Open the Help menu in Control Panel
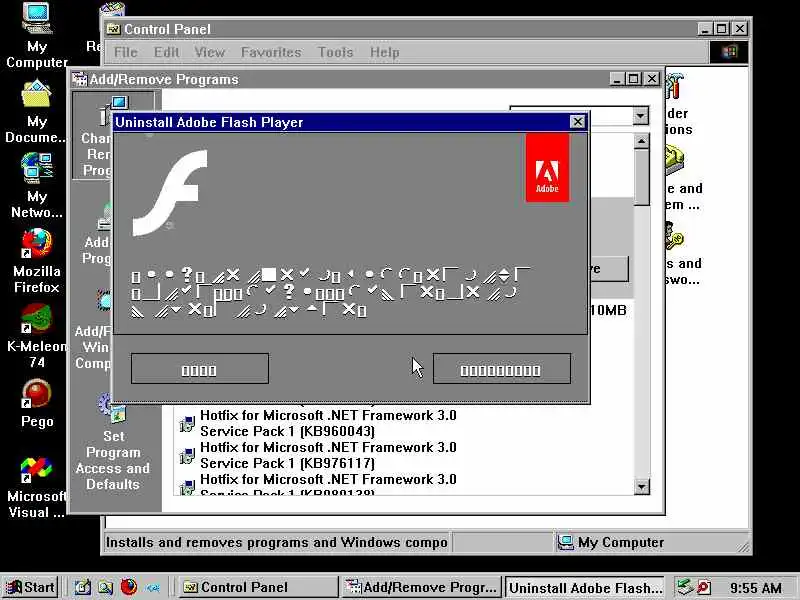Viewport: 800px width, 600px height. (x=384, y=52)
